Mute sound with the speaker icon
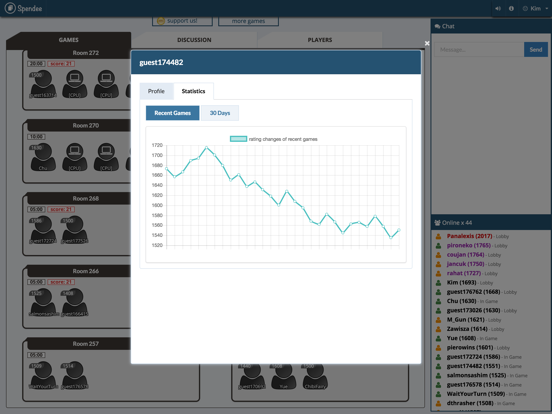The height and width of the screenshot is (414, 552). [498, 8]
